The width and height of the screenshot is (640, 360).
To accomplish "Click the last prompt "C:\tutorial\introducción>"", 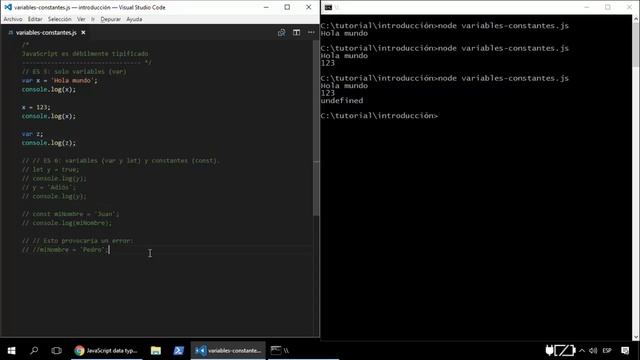I will click(379, 116).
